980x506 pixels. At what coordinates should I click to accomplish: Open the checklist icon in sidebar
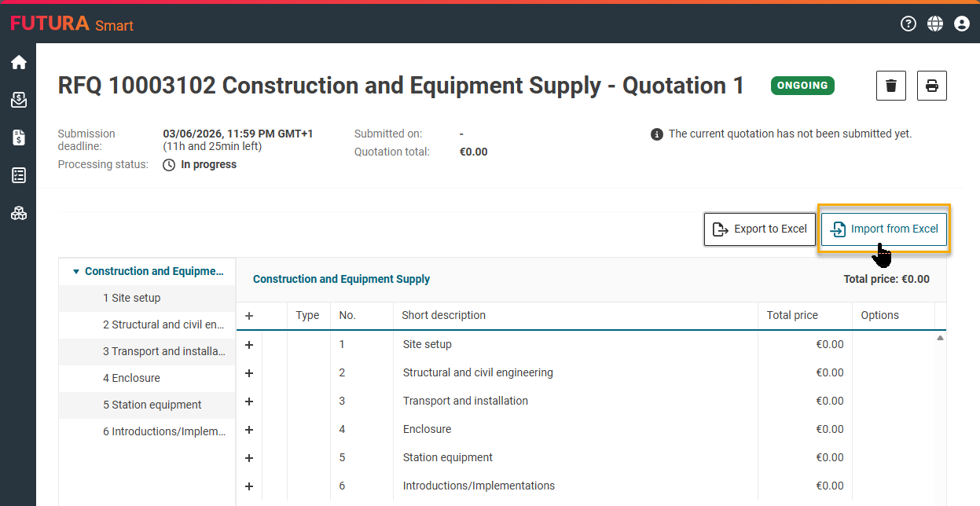18,175
